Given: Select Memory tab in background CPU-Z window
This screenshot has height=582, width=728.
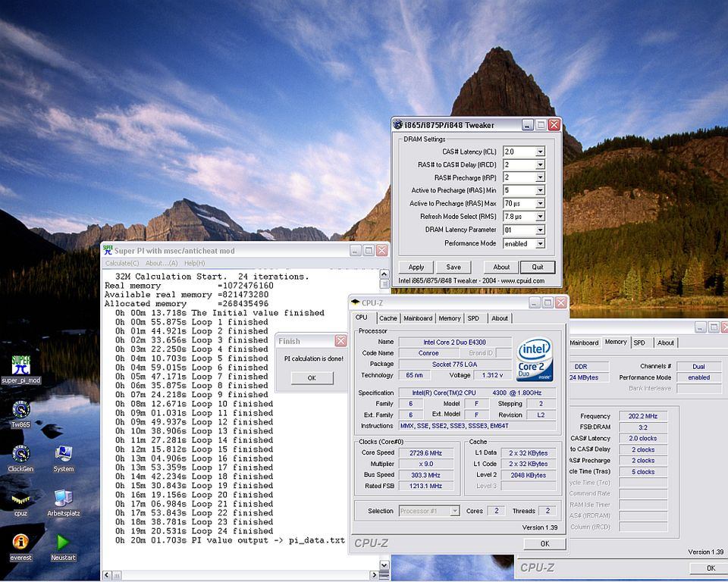Looking at the screenshot, I should click(x=616, y=342).
